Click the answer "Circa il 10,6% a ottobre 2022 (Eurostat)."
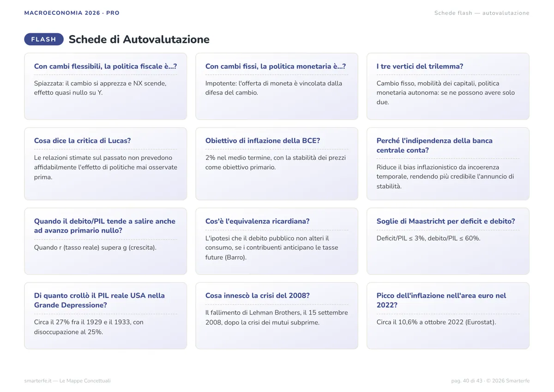Screen dimensions: 554x392 point(437,322)
